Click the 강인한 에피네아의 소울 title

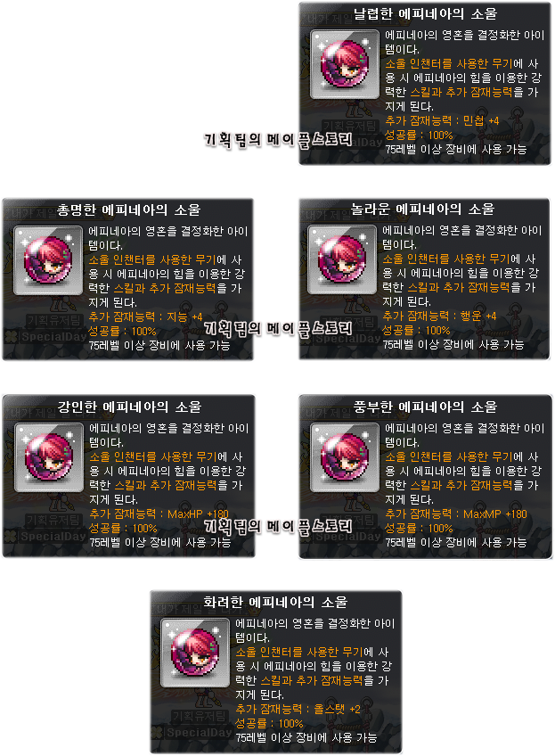point(129,407)
